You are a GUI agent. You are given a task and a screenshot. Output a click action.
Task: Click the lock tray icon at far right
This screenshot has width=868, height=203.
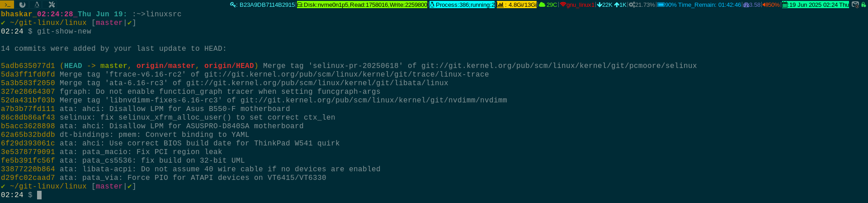pyautogui.click(x=863, y=5)
